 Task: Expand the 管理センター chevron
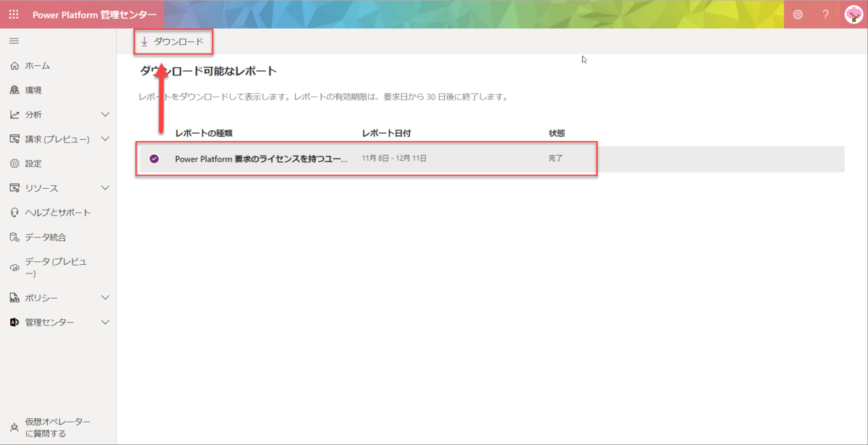coord(105,323)
